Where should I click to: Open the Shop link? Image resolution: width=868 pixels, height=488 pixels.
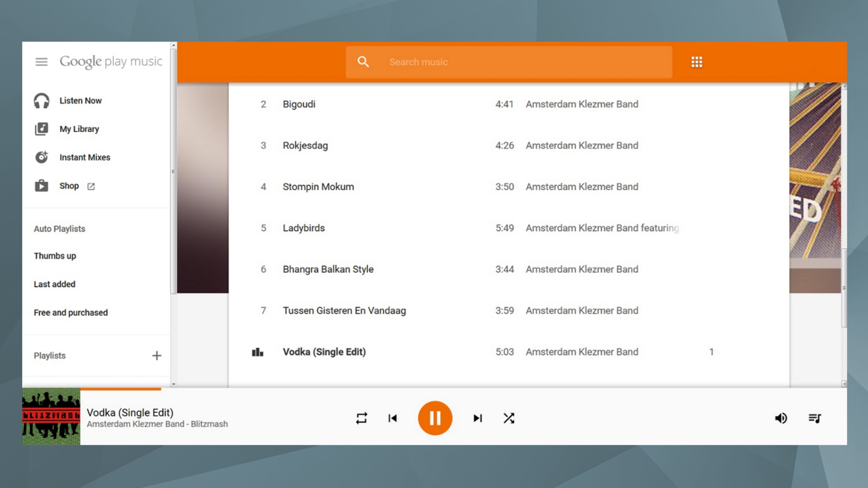tap(69, 186)
